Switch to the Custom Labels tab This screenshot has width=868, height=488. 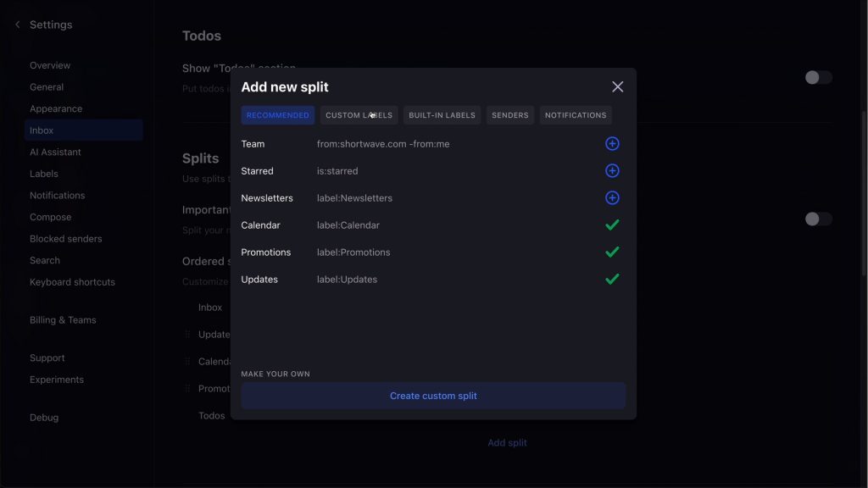(359, 115)
